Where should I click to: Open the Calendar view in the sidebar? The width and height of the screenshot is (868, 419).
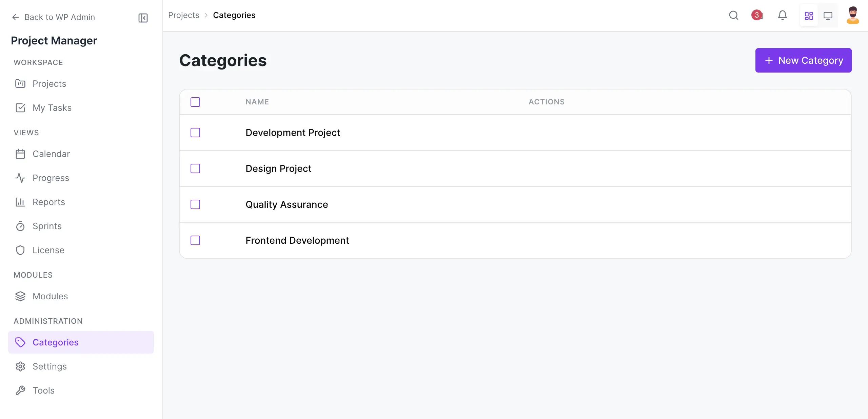51,154
